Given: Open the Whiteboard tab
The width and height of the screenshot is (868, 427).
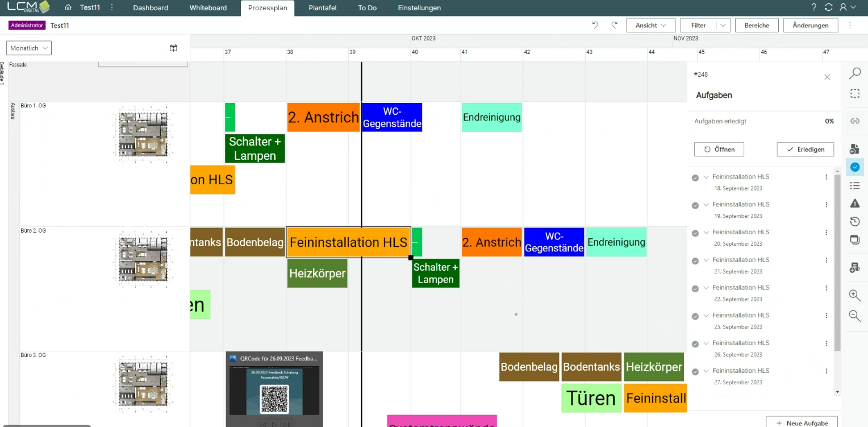Looking at the screenshot, I should pos(208,8).
